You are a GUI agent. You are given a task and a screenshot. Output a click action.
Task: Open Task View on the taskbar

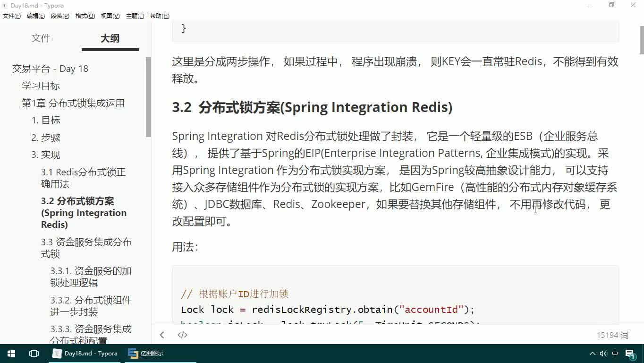coord(34,354)
